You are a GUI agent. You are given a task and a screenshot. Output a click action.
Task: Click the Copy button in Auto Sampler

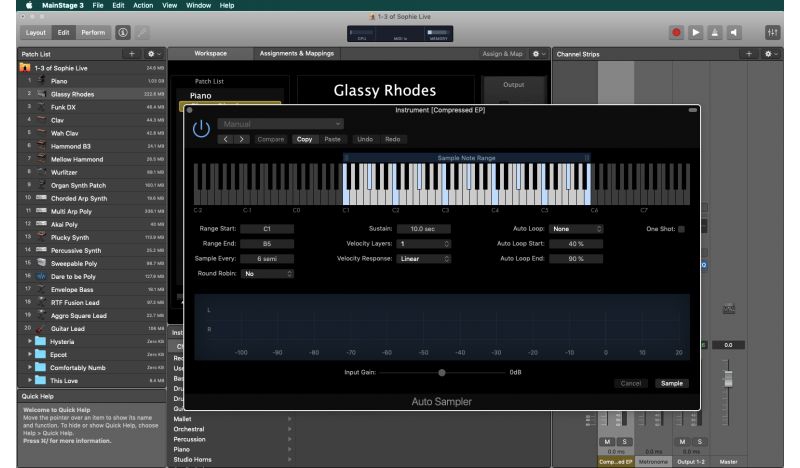(304, 139)
